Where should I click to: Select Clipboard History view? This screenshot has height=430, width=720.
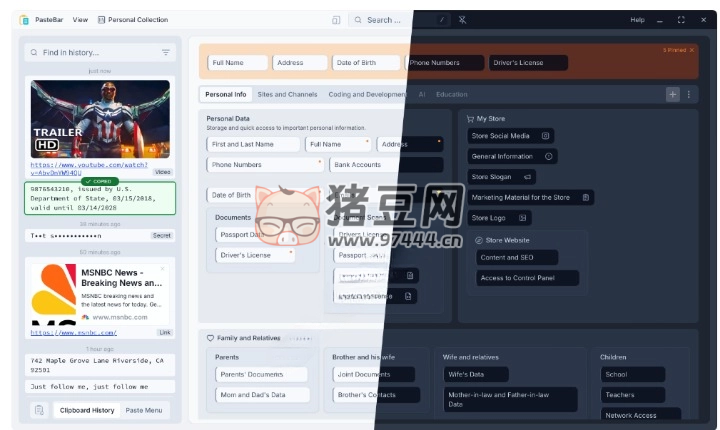pyautogui.click(x=85, y=410)
